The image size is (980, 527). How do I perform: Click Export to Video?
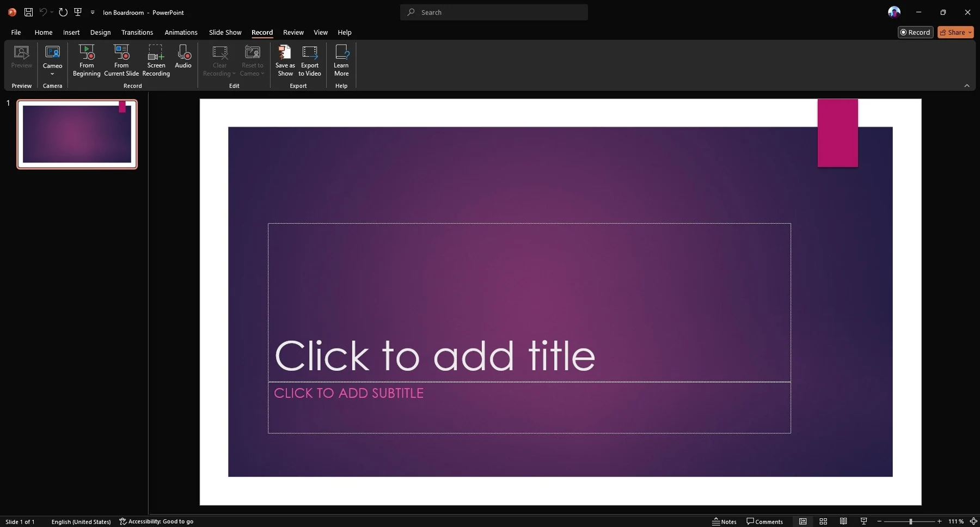click(310, 60)
